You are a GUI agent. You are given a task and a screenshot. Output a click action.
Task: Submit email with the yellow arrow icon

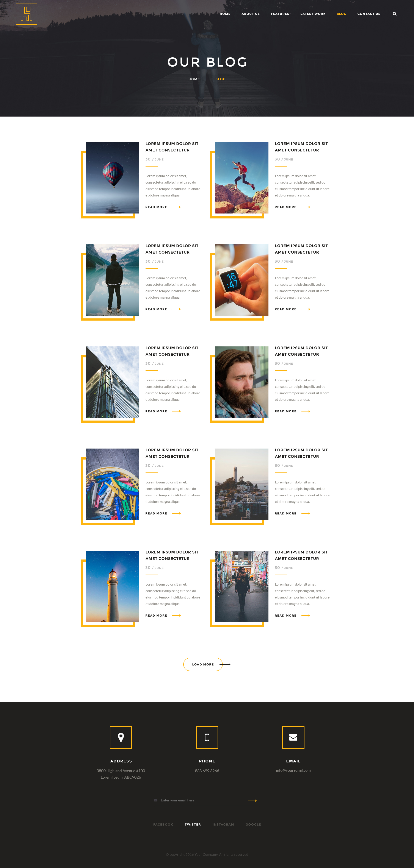pos(252,801)
